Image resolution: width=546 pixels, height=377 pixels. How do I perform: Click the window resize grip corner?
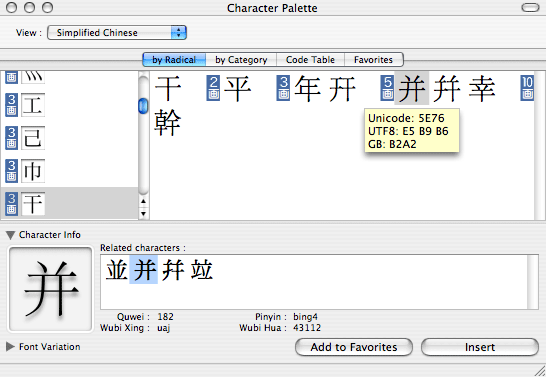click(540, 371)
